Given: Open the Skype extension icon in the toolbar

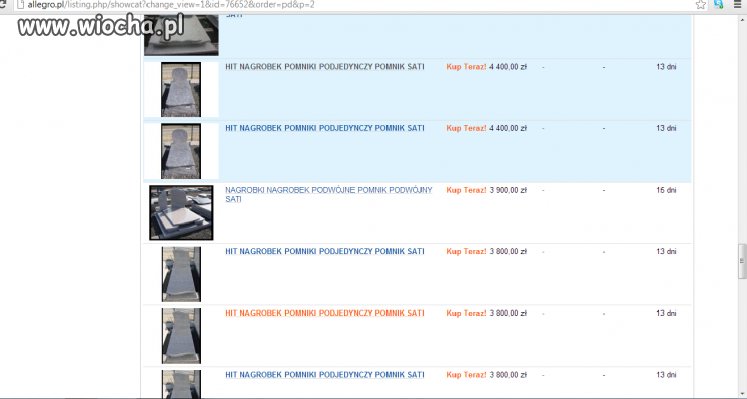Looking at the screenshot, I should [718, 4].
